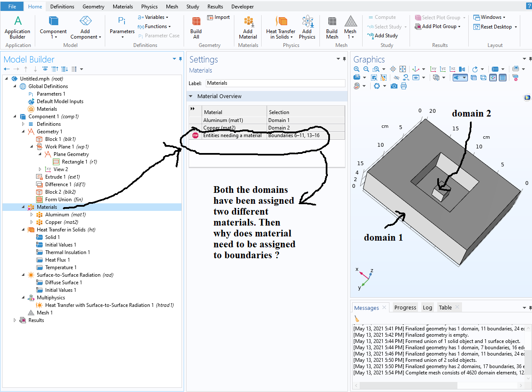Screen dimensions: 532x392
Task: Click the Print icon in Graphics toolbar
Action: (403, 86)
